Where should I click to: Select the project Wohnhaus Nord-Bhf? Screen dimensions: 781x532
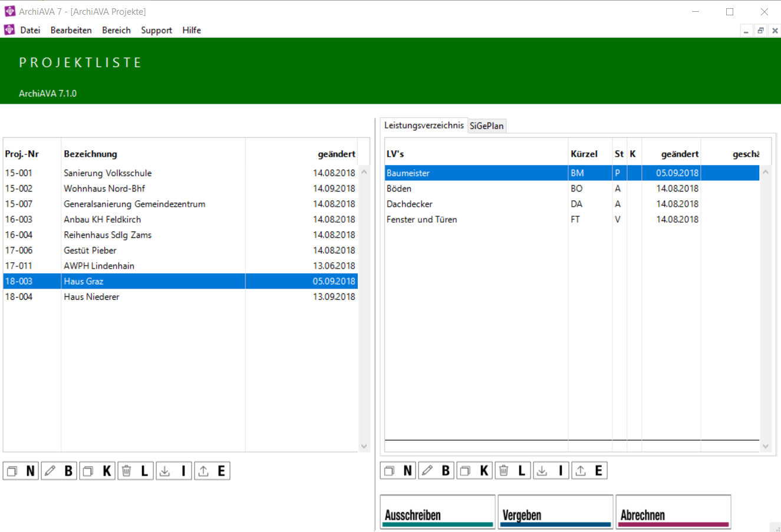(180, 189)
